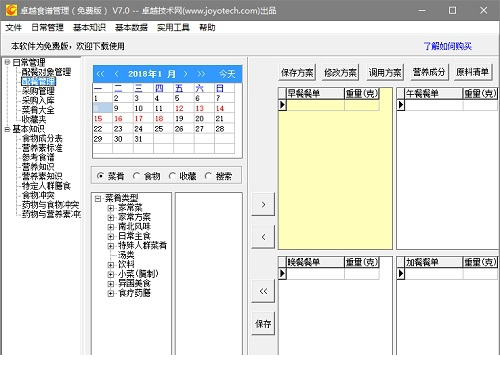The height and width of the screenshot is (369, 500).
Task: Select the 菜肴 radio button
Action: [100, 176]
